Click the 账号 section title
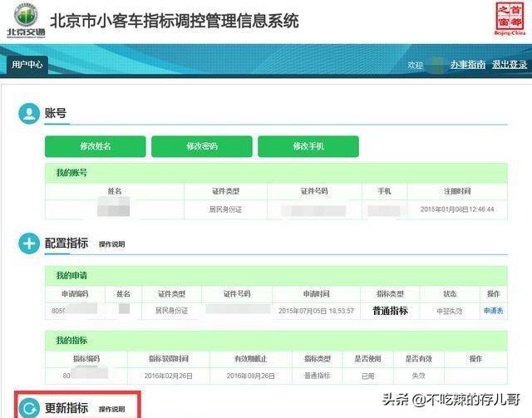This screenshot has width=532, height=418. point(56,113)
